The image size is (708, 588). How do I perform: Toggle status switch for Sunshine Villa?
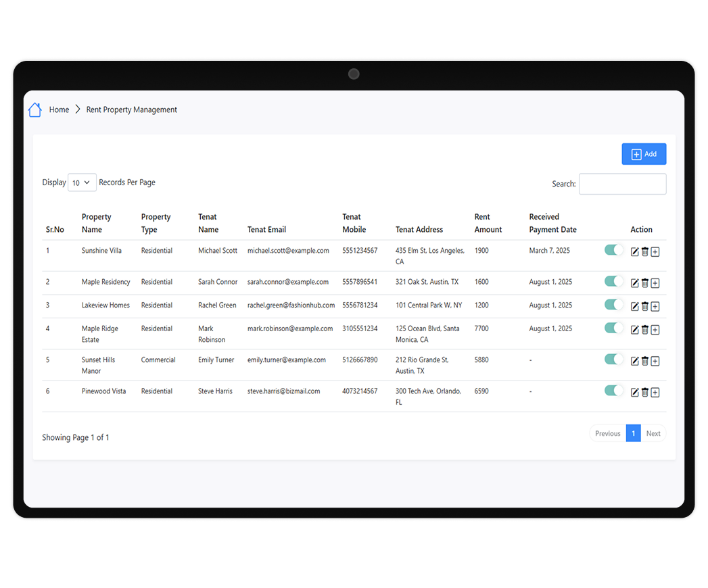tap(613, 250)
